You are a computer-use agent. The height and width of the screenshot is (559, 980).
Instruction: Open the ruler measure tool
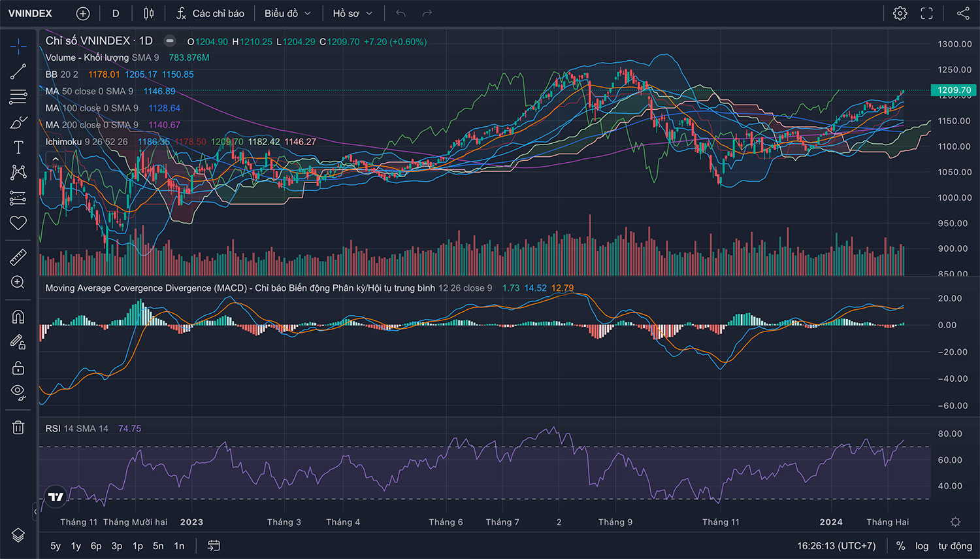(18, 257)
